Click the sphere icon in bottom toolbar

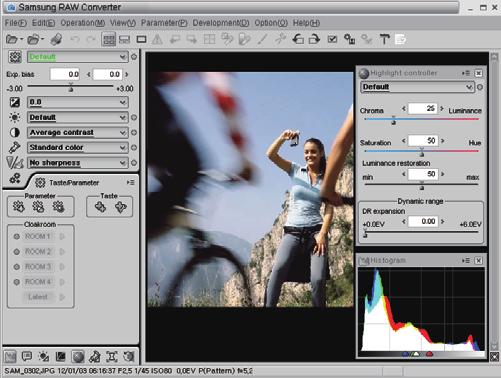tap(78, 357)
